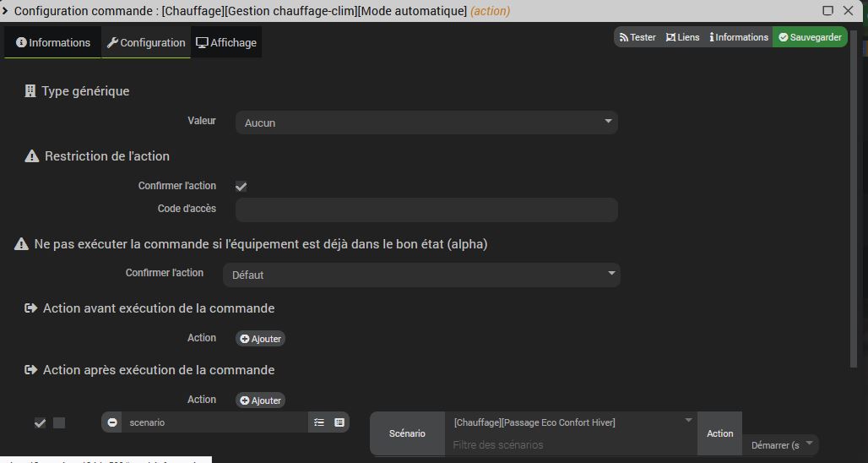Click the Informations button in the top toolbar
The width and height of the screenshot is (868, 463).
coord(739,37)
